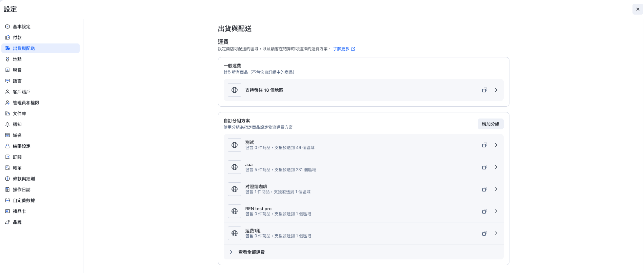
Task: Click the 通知 bell icon
Action: pos(7,124)
